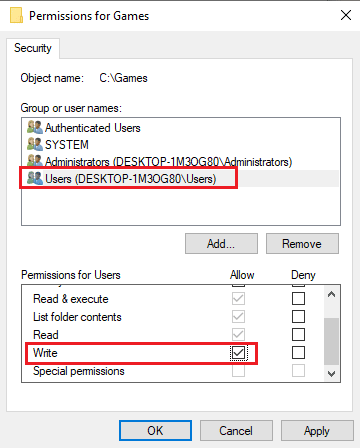Check Deny box for Read
Image resolution: width=360 pixels, height=448 pixels.
(298, 334)
